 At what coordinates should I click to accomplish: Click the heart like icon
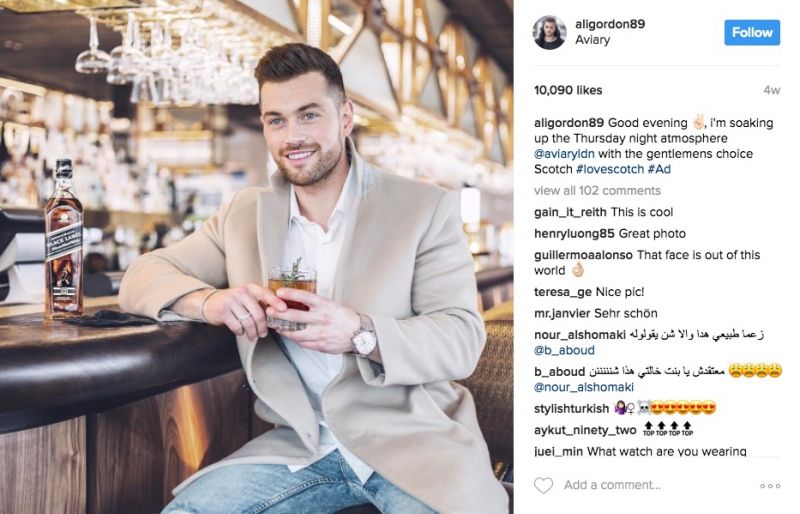(543, 485)
